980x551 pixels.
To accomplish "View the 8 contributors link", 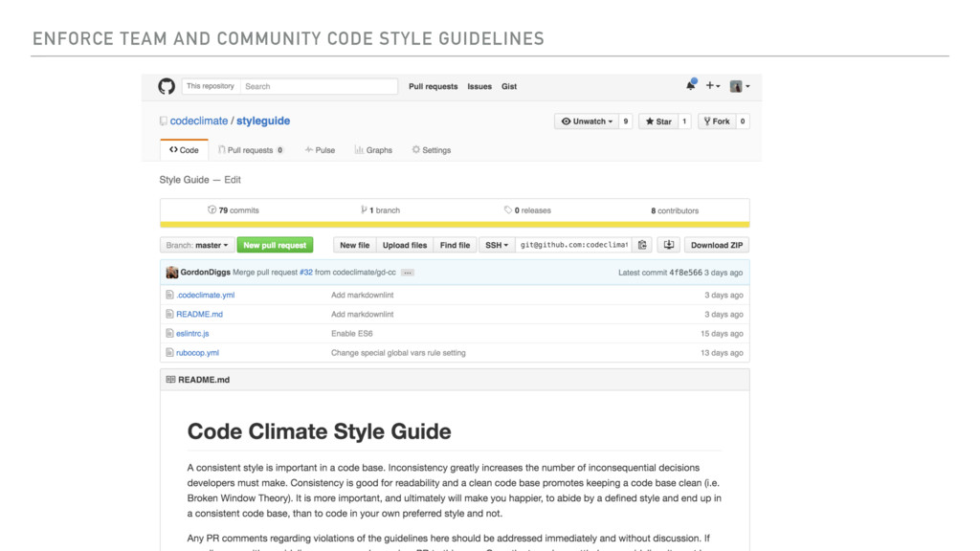I will coord(675,211).
